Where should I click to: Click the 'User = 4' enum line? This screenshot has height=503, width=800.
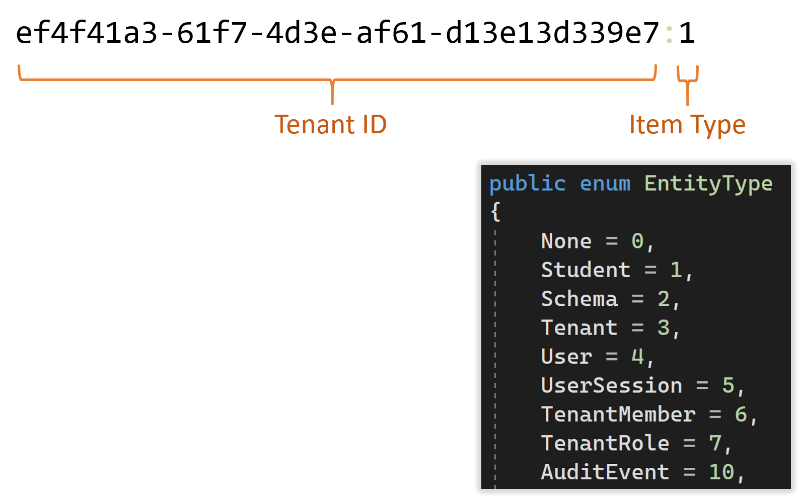597,357
